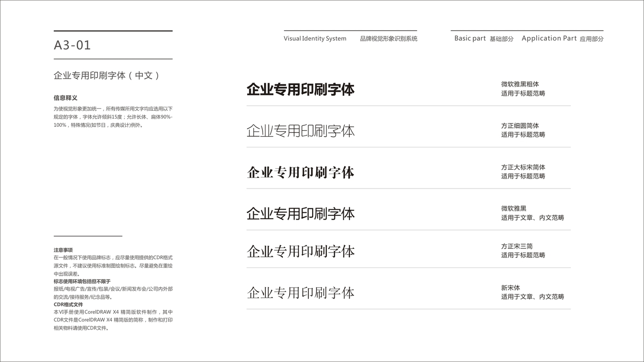Click the bold 微软雅黑粗体 font sample text
This screenshot has height=362, width=644.
[x=300, y=90]
